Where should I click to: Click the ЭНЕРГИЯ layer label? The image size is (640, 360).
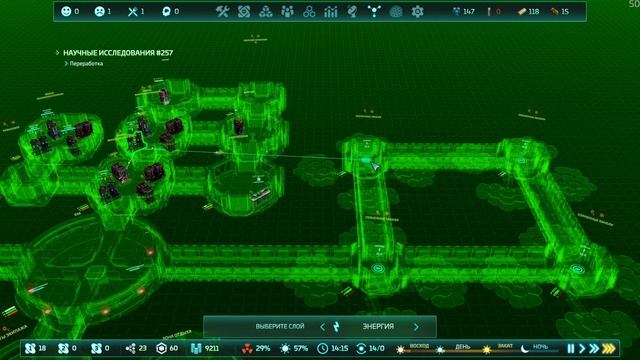pos(378,327)
